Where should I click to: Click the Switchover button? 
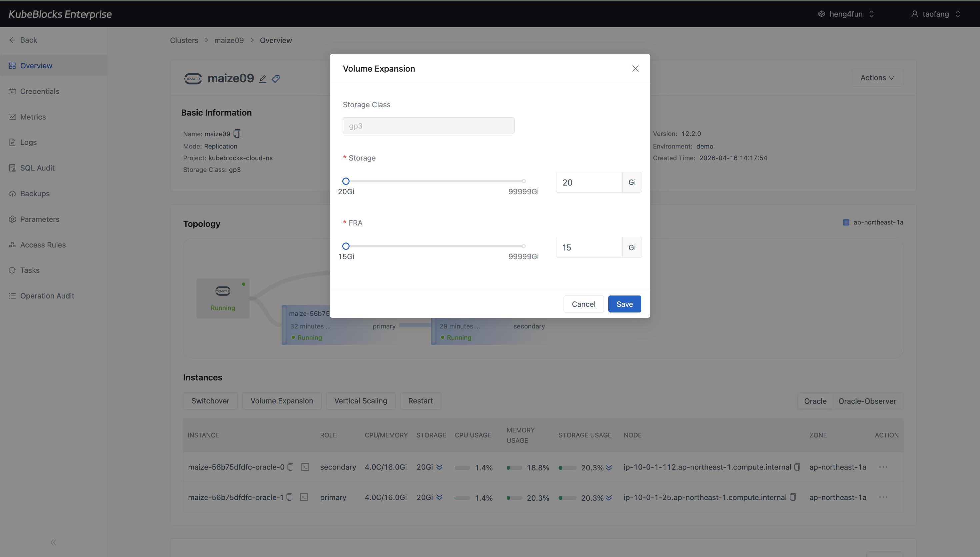tap(210, 401)
